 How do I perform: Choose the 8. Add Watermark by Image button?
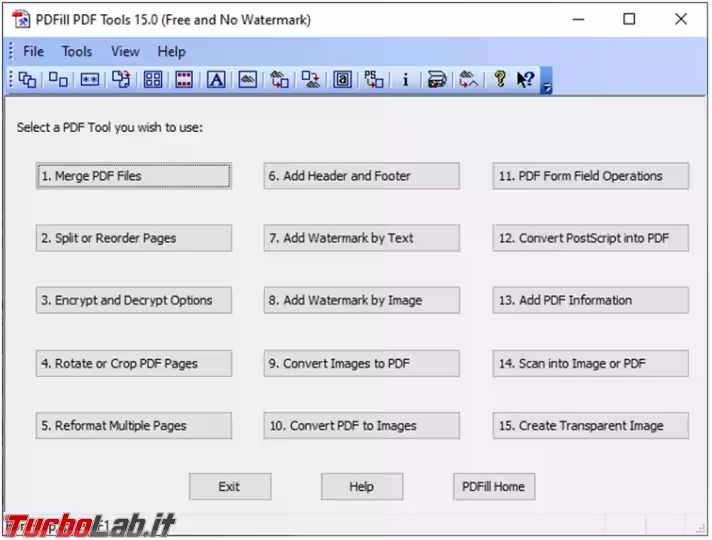pyautogui.click(x=362, y=300)
